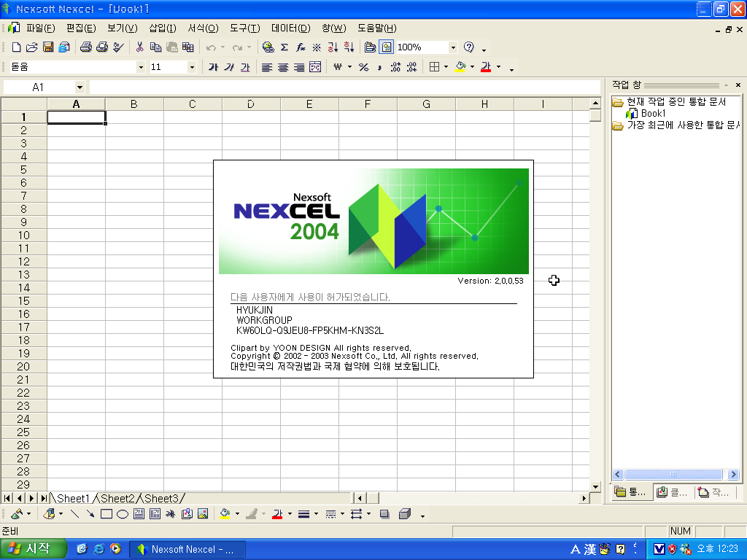This screenshot has height=560, width=747.
Task: Click Nexsoft Nexcel taskbar button
Action: [187, 550]
